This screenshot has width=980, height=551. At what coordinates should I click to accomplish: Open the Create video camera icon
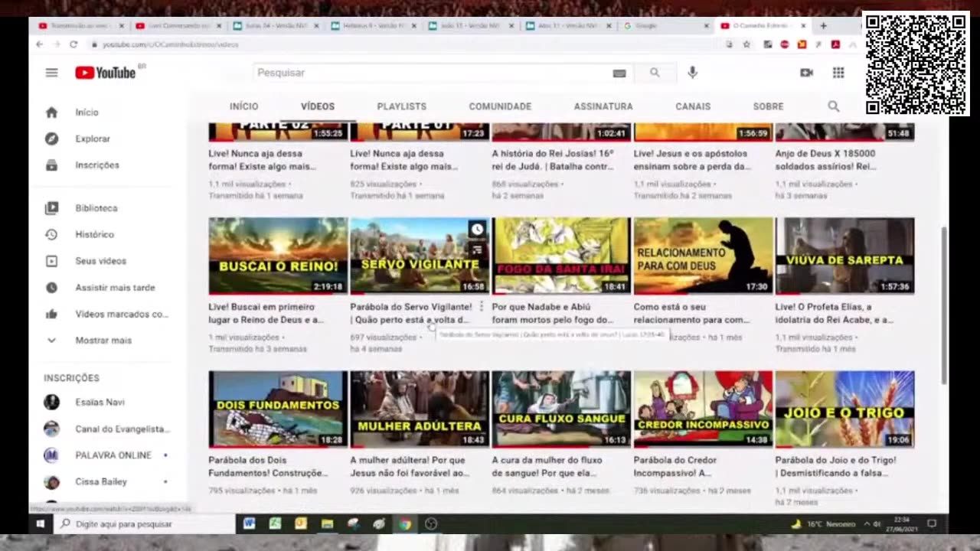coord(806,73)
